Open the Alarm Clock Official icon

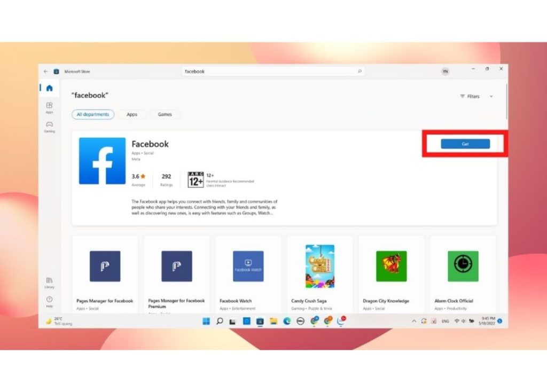(463, 266)
